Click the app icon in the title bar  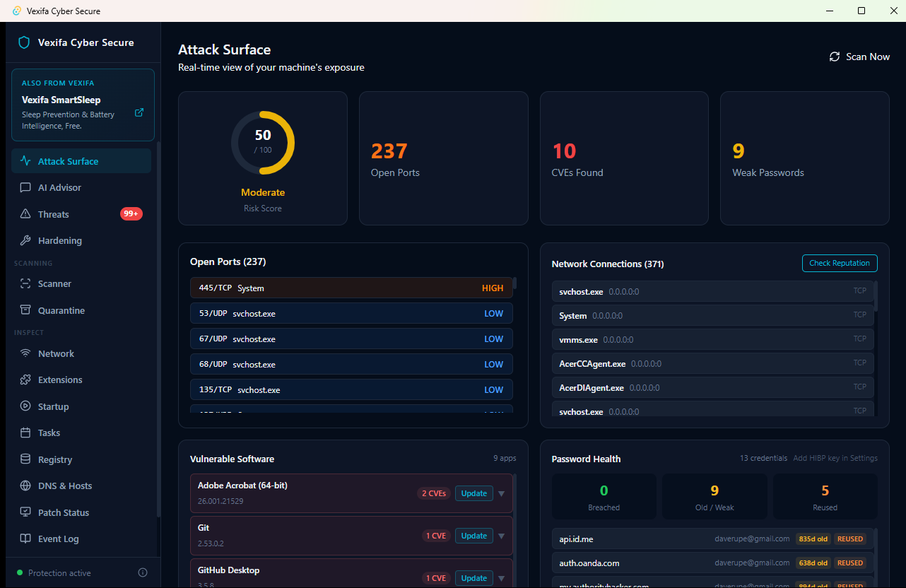pyautogui.click(x=18, y=11)
